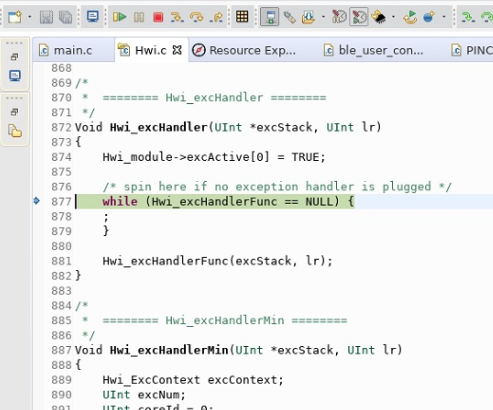Click the yellow Step Over icon

[196, 17]
